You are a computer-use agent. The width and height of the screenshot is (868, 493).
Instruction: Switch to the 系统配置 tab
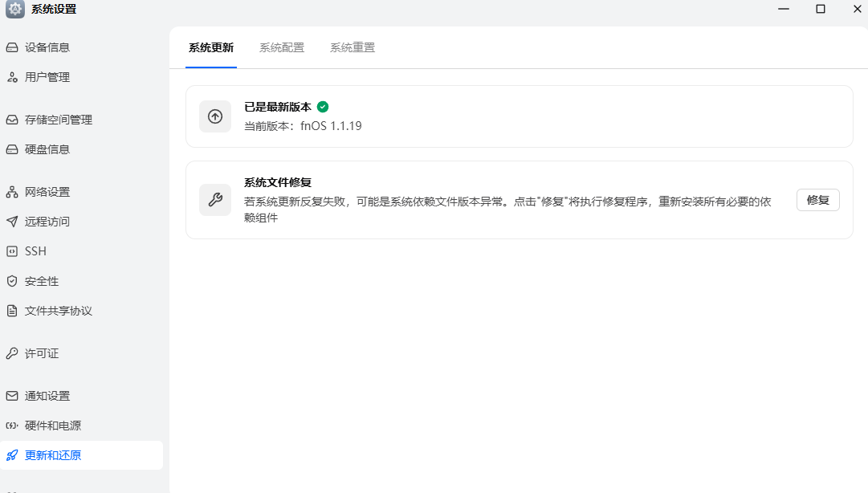(282, 47)
